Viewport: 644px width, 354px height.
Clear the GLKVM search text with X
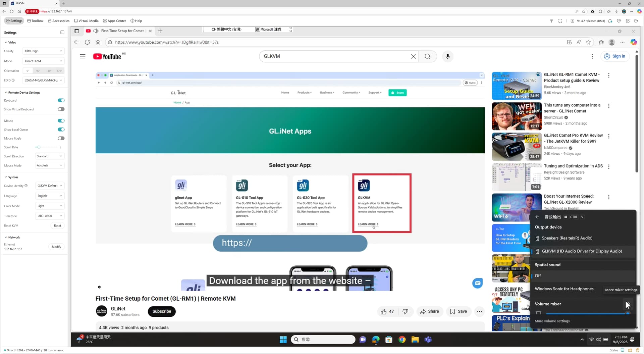[x=413, y=56]
